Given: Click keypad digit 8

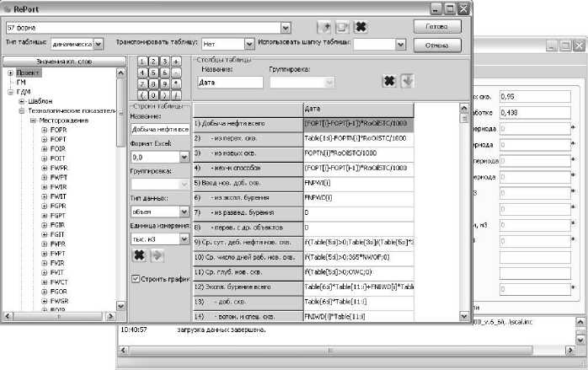Looking at the screenshot, I should point(154,84).
